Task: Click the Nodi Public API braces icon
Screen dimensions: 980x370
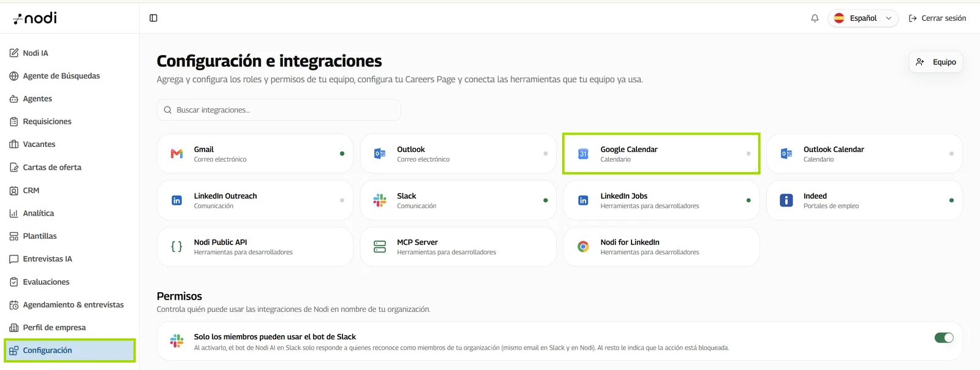Action: point(176,247)
